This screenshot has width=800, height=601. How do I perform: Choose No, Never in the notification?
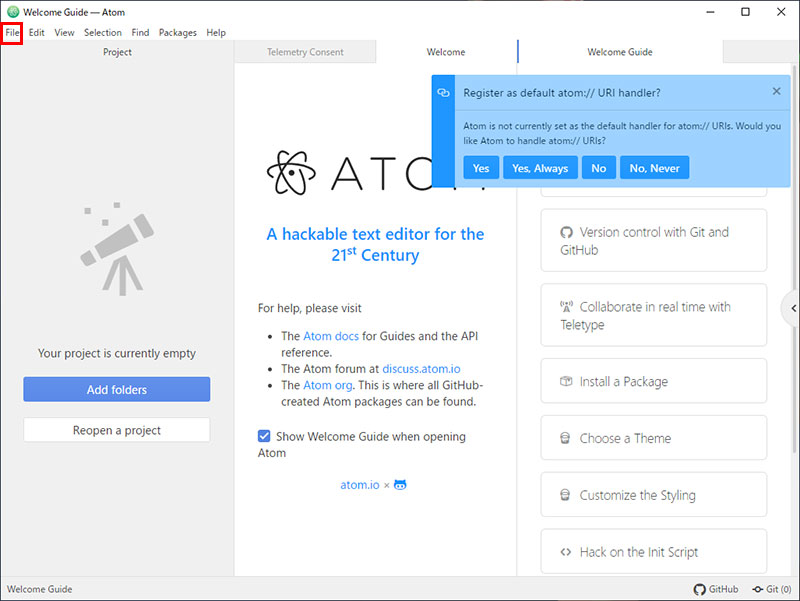[655, 168]
